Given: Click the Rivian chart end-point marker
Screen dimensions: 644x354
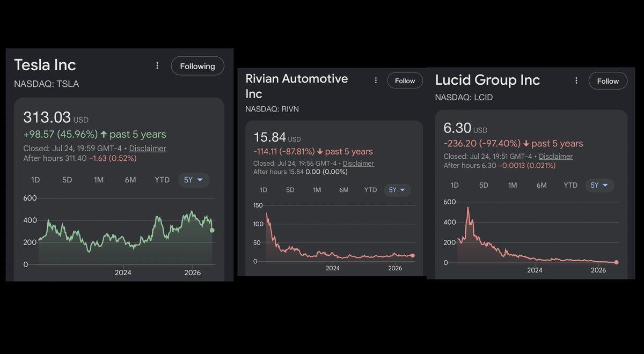Looking at the screenshot, I should click(412, 256).
